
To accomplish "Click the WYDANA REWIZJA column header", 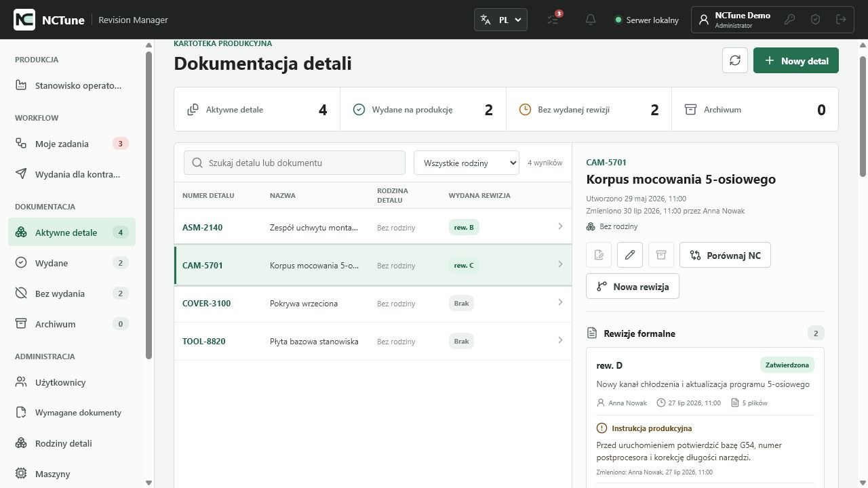I will (479, 195).
